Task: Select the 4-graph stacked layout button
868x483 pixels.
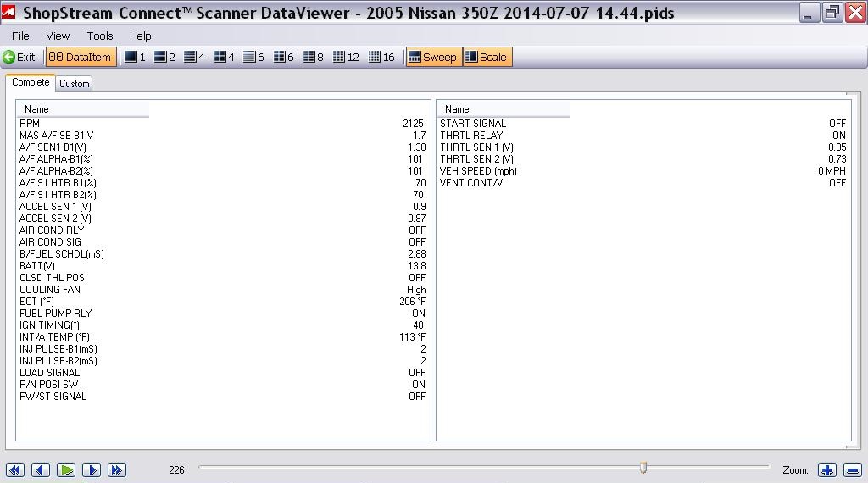Action: pos(194,57)
